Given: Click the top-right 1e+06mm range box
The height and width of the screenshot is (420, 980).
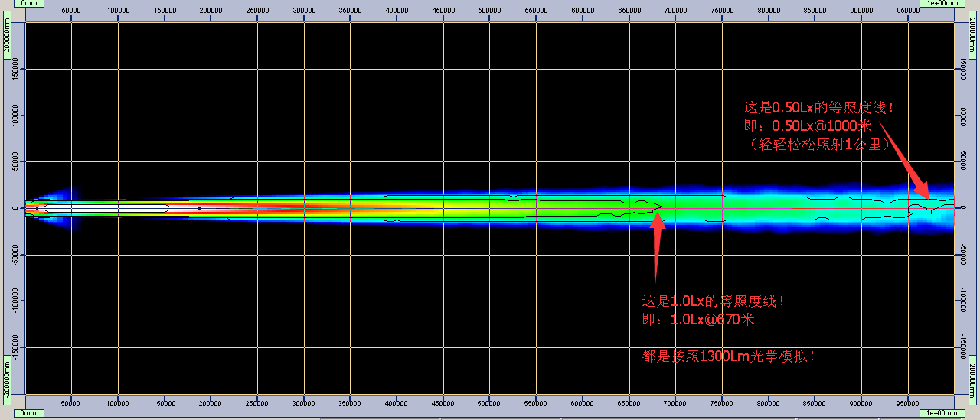Looking at the screenshot, I should point(941,4).
